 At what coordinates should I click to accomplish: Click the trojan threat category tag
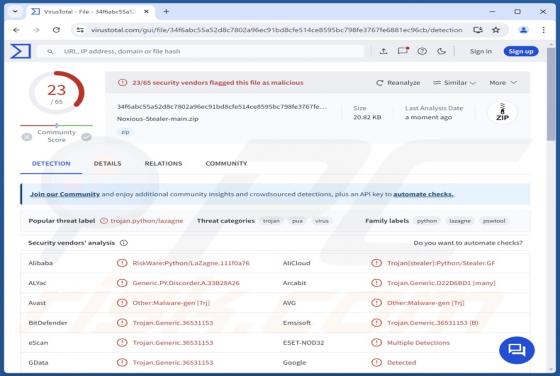(x=271, y=221)
